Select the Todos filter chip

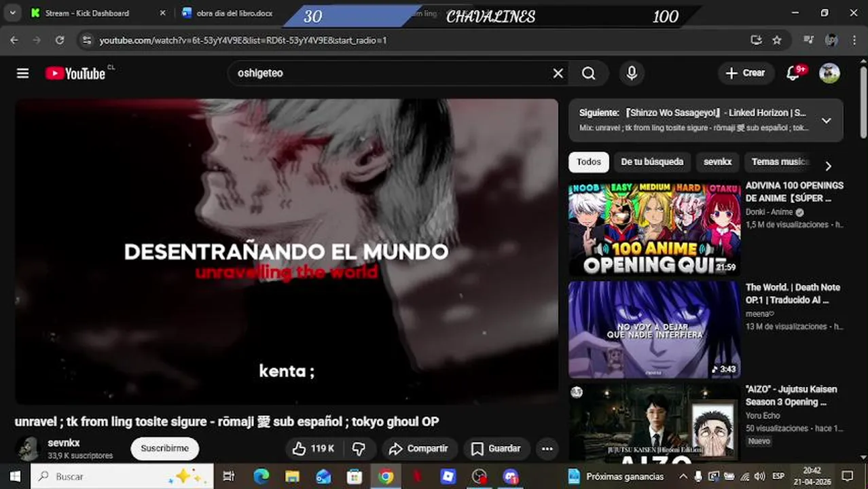pos(589,162)
